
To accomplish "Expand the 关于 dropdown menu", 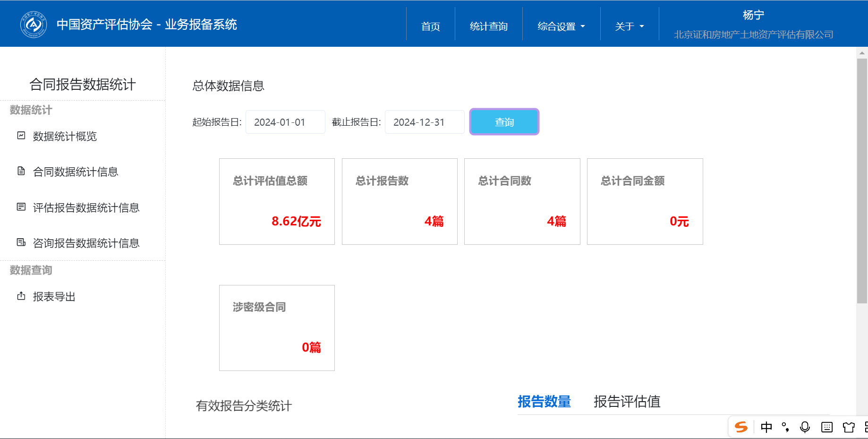I will pos(629,26).
